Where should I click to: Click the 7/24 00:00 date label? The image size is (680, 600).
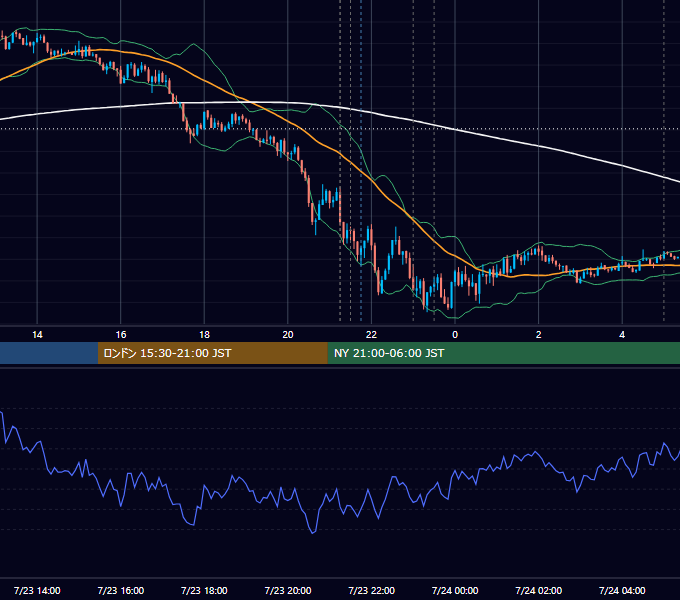click(x=455, y=590)
